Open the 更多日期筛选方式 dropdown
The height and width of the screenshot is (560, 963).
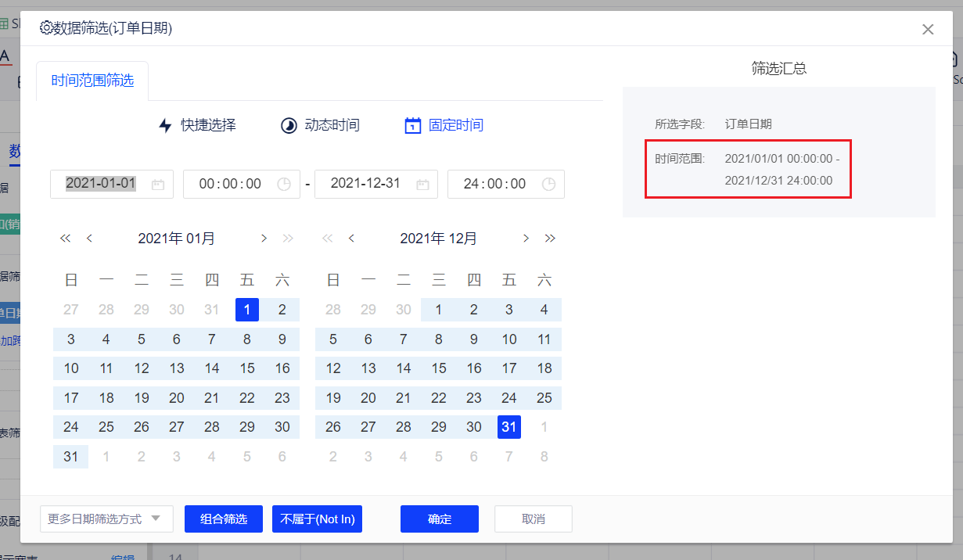106,519
